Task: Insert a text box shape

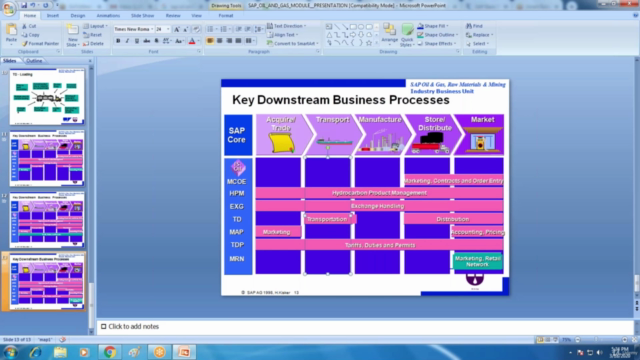Action: pyautogui.click(x=329, y=27)
